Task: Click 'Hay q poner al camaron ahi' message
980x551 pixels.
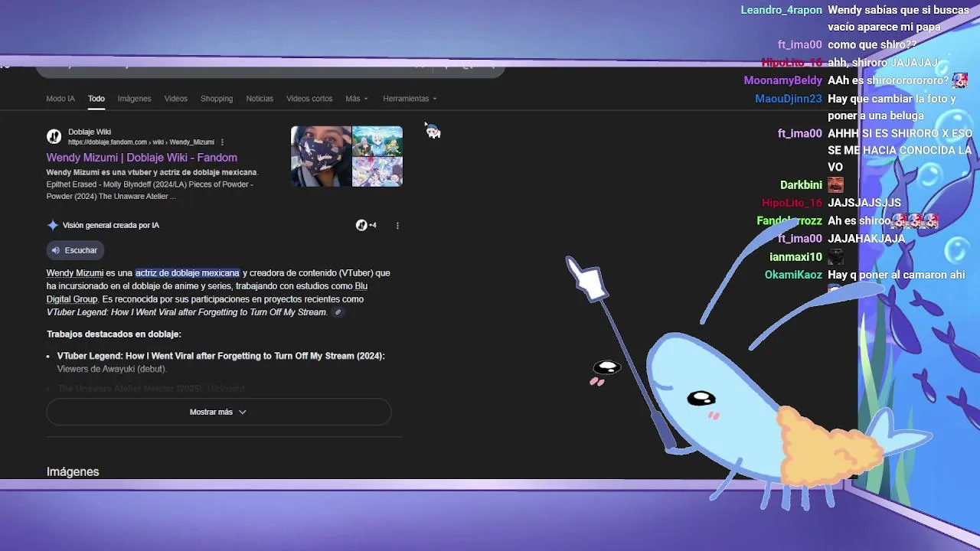Action: (897, 275)
